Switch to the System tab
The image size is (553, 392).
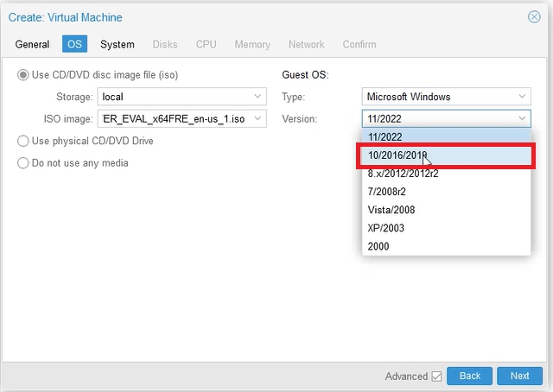pos(117,44)
